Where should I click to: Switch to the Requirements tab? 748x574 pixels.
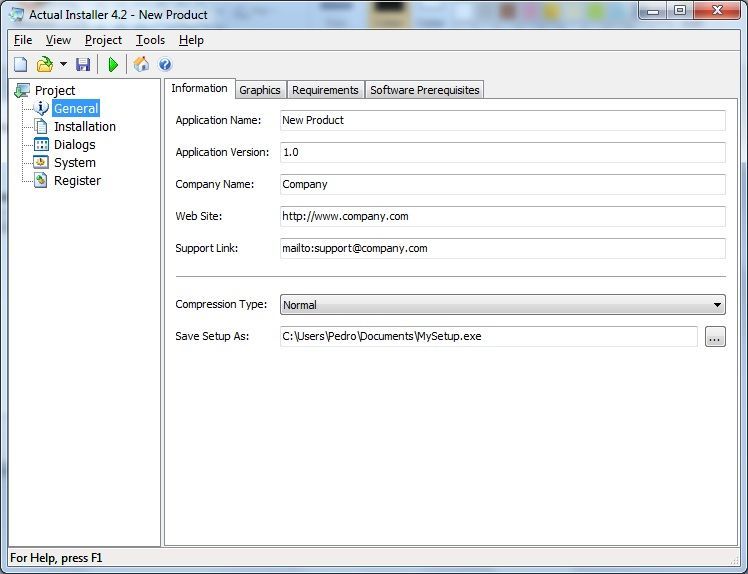pyautogui.click(x=325, y=90)
